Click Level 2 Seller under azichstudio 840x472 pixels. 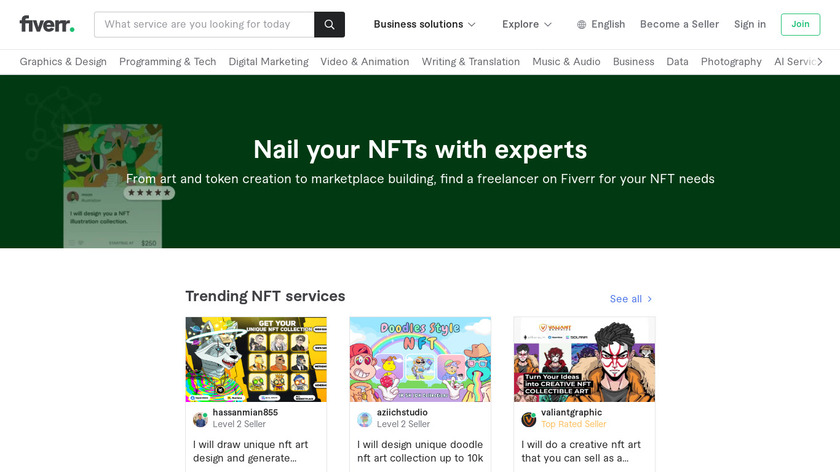click(x=403, y=424)
